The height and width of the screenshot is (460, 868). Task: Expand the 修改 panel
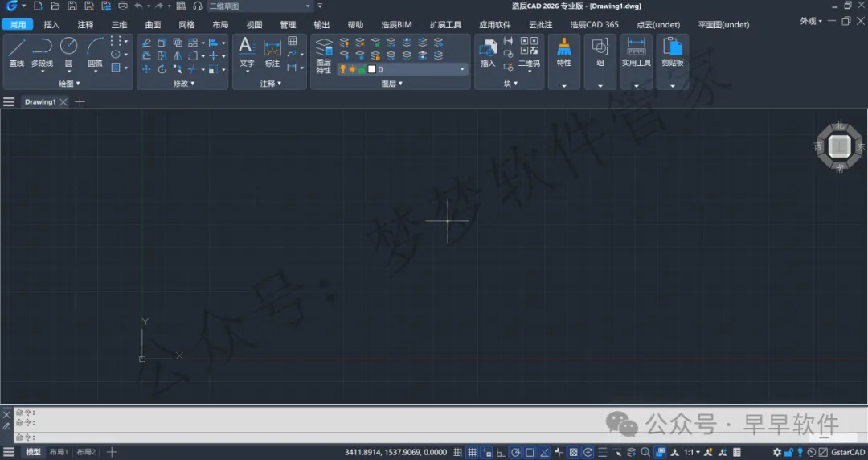click(184, 84)
